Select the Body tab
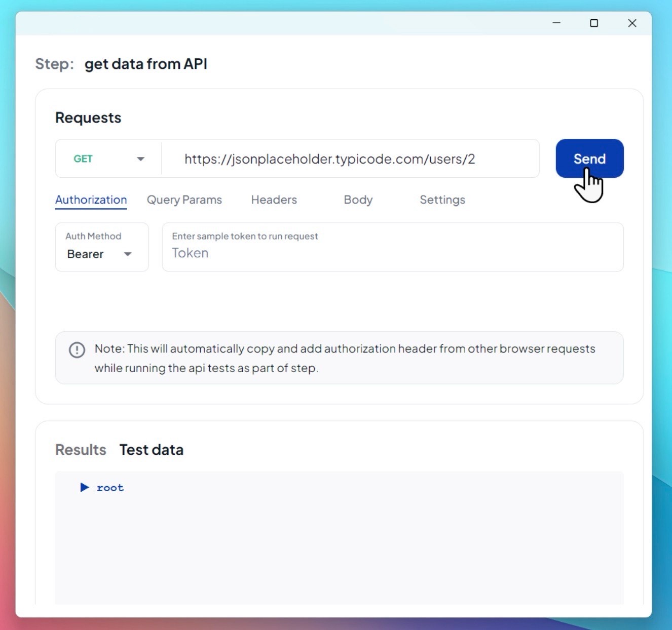 click(358, 200)
